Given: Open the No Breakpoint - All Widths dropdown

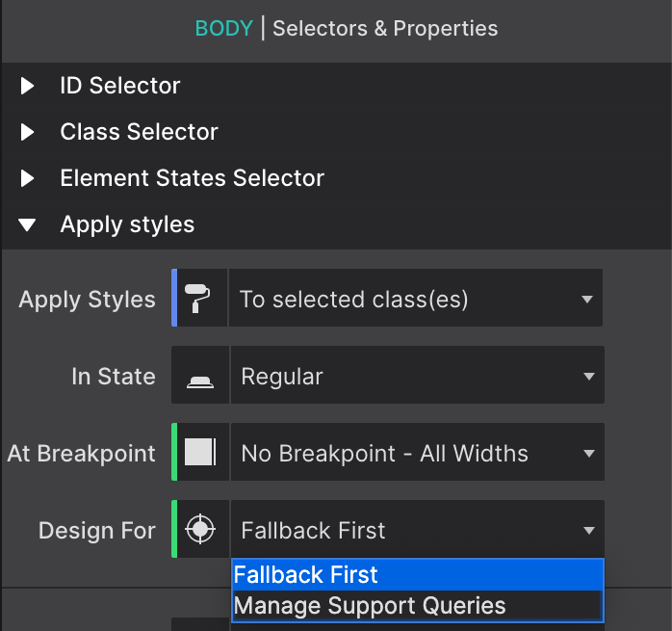Looking at the screenshot, I should [x=418, y=452].
